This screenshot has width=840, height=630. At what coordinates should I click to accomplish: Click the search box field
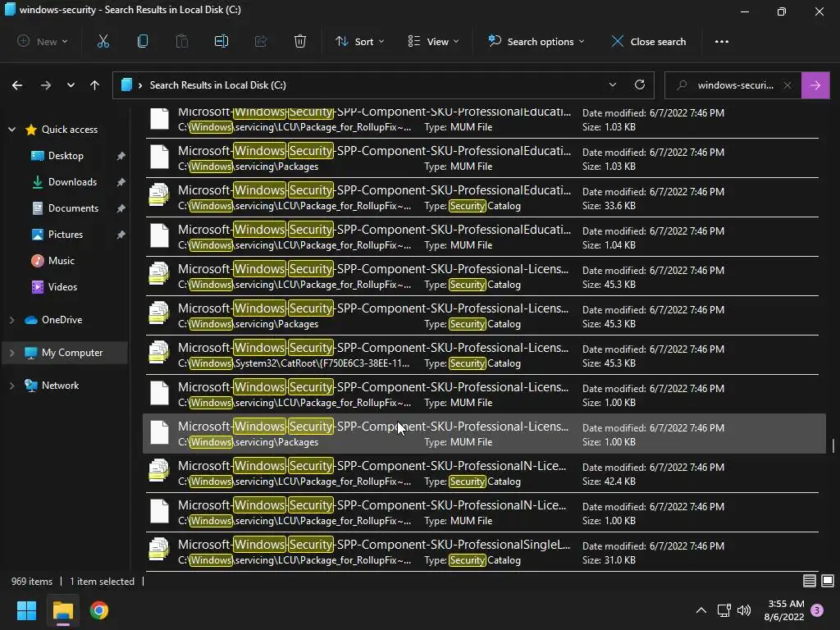click(x=734, y=85)
